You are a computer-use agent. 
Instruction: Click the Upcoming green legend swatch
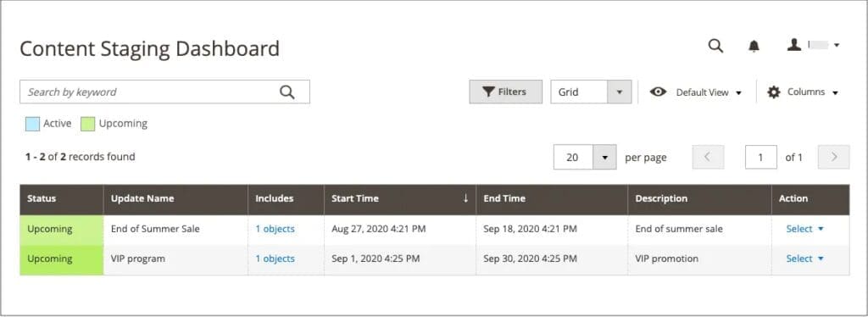(88, 124)
